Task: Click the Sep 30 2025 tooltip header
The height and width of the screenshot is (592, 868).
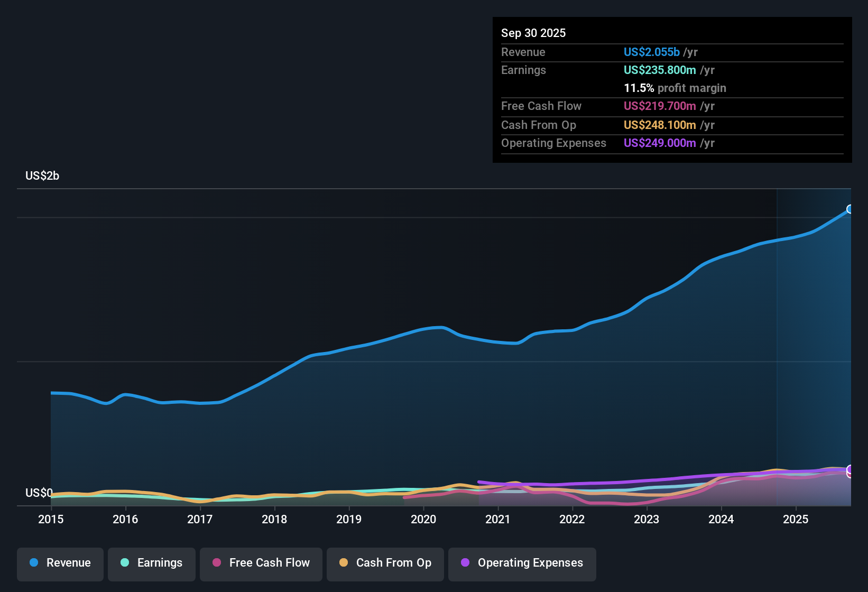Action: [x=533, y=33]
